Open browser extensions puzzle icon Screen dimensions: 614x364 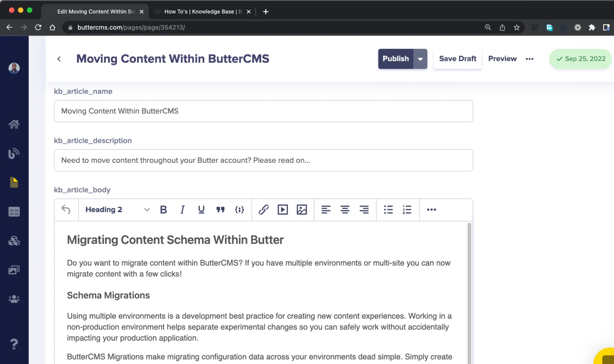(592, 27)
